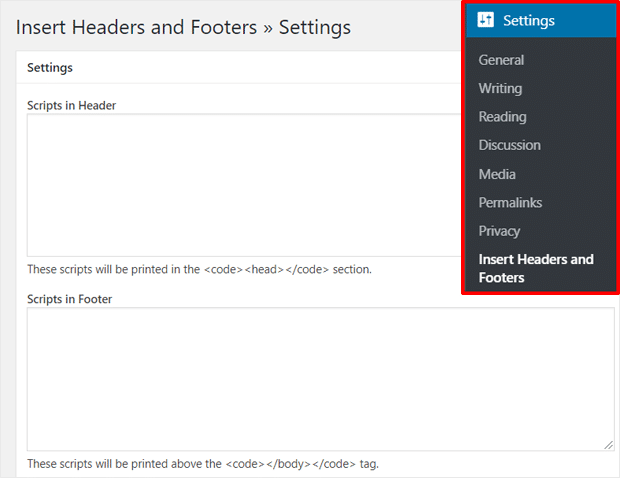Screen dimensions: 620x478
Task: Click the Scripts in Header label
Action: click(71, 106)
